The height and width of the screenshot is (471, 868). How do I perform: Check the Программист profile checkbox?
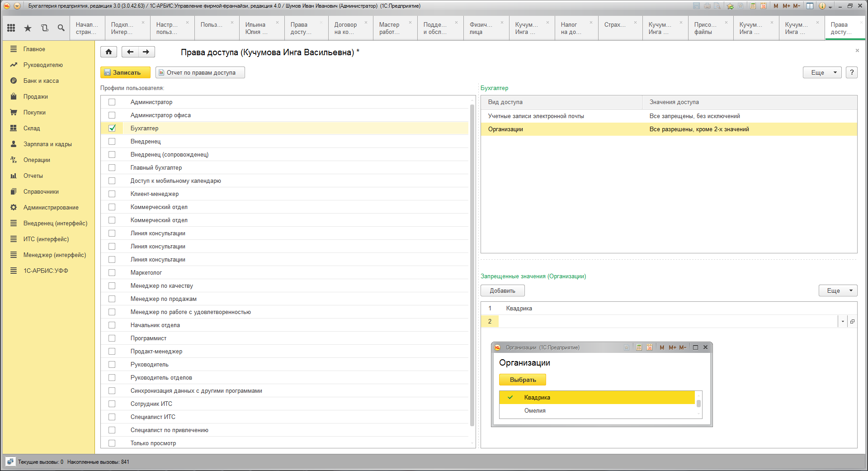point(112,338)
